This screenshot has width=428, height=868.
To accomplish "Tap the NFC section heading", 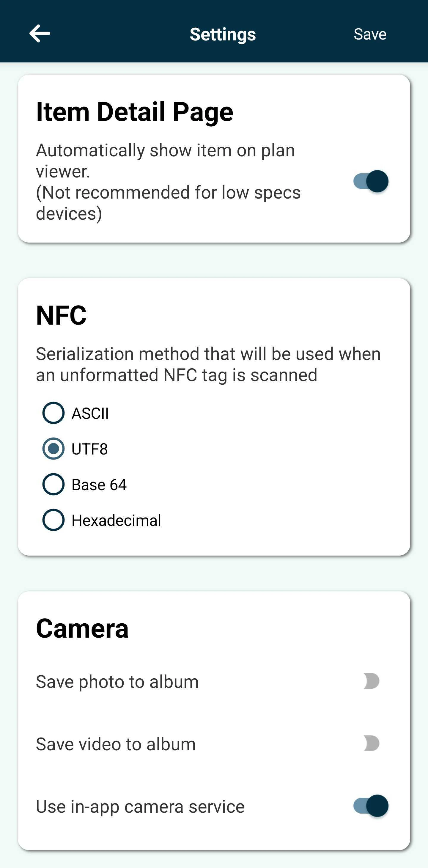I will pos(61,315).
